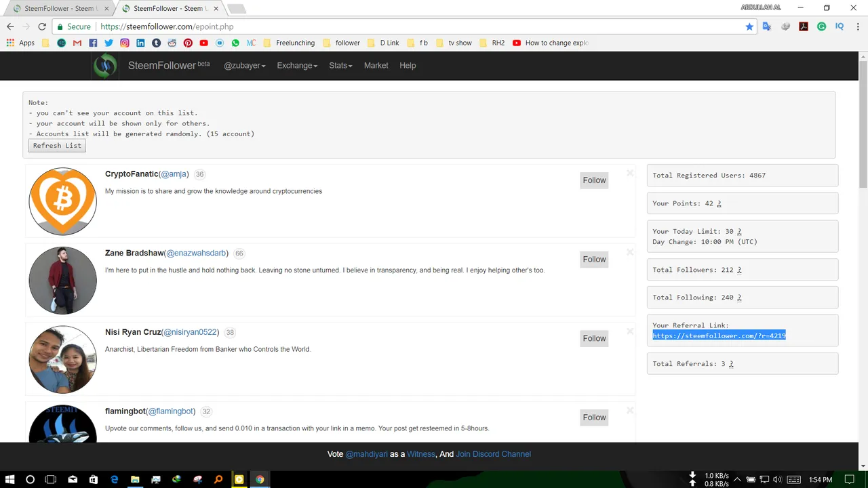Expand the @zubayer account dropdown
Image resolution: width=868 pixels, height=488 pixels.
pos(245,66)
